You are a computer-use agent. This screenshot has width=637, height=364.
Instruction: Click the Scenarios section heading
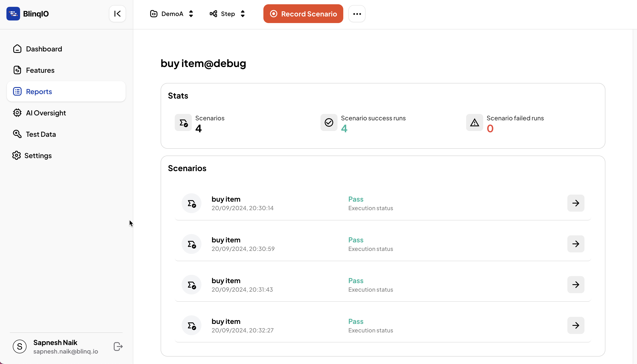(187, 169)
